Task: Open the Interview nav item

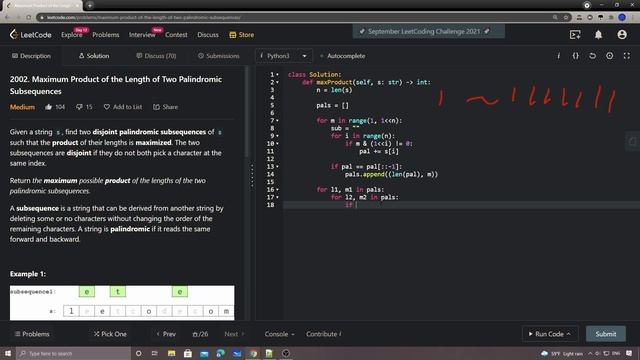Action: [x=142, y=35]
